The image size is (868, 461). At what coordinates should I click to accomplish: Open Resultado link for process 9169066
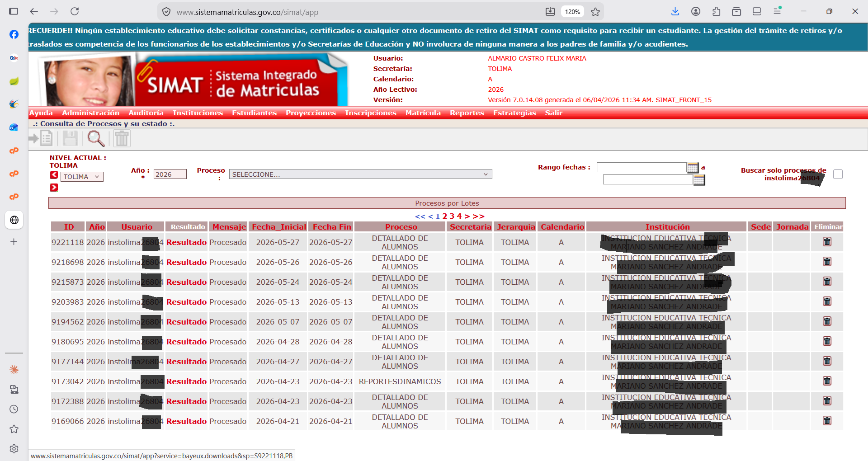coord(186,421)
